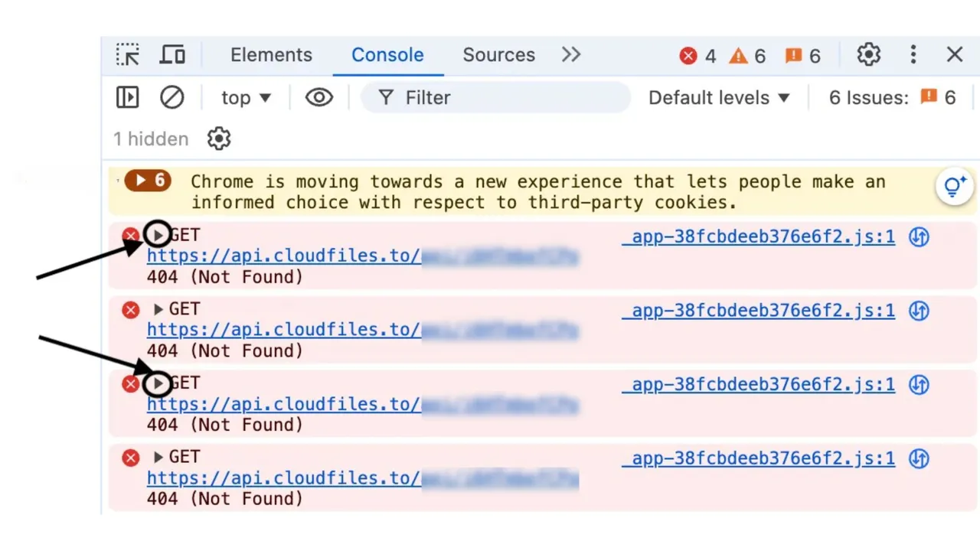Viewport: 980px width, 551px height.
Task: Expand the first GET 404 error details
Action: click(157, 235)
